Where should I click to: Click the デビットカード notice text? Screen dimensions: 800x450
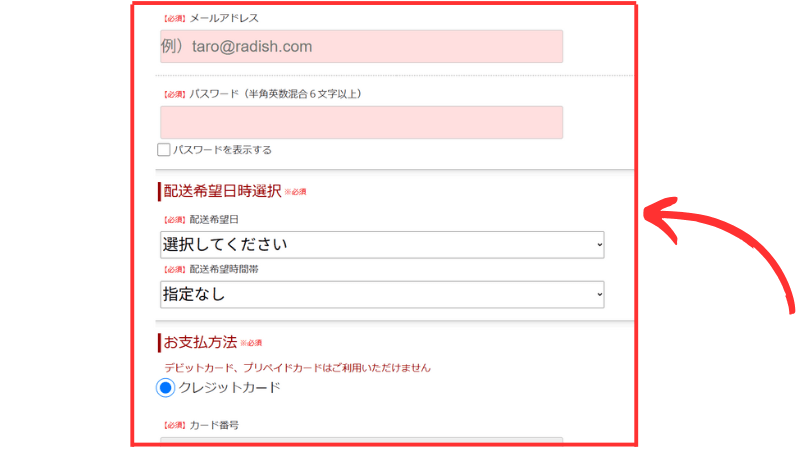(297, 367)
